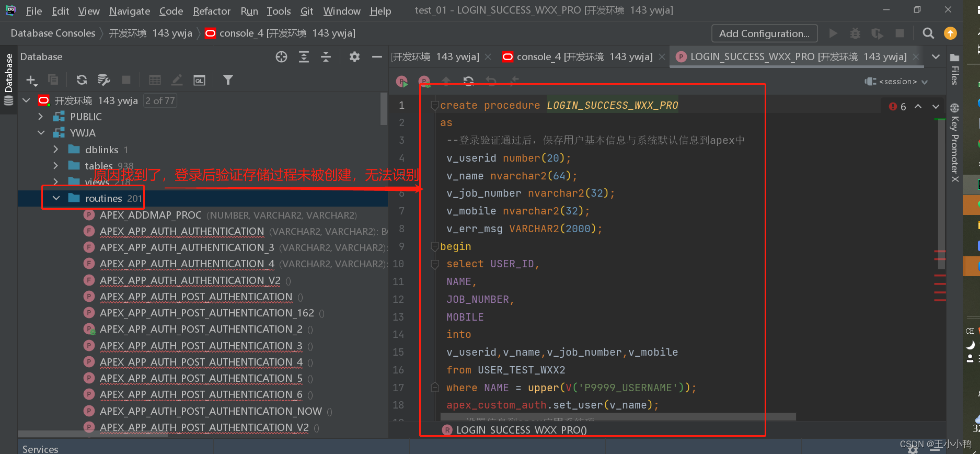
Task: Open the Key Promoter X side panel
Action: coord(954,143)
